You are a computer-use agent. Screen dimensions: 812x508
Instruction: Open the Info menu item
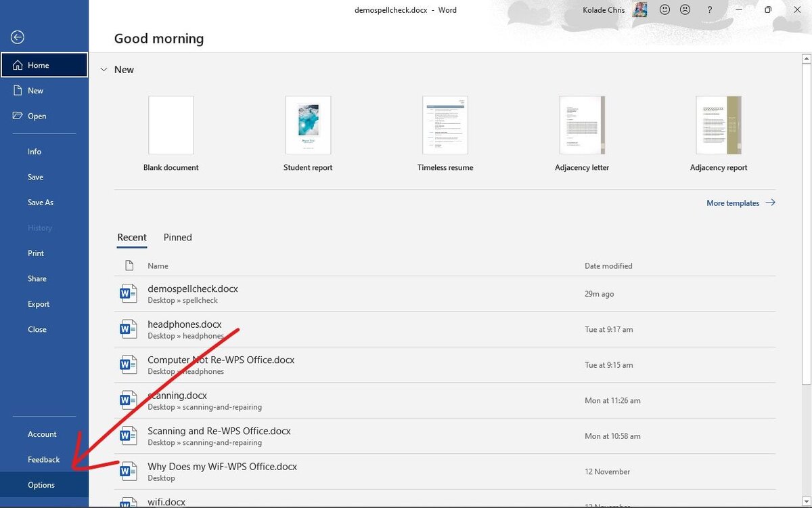(44, 152)
